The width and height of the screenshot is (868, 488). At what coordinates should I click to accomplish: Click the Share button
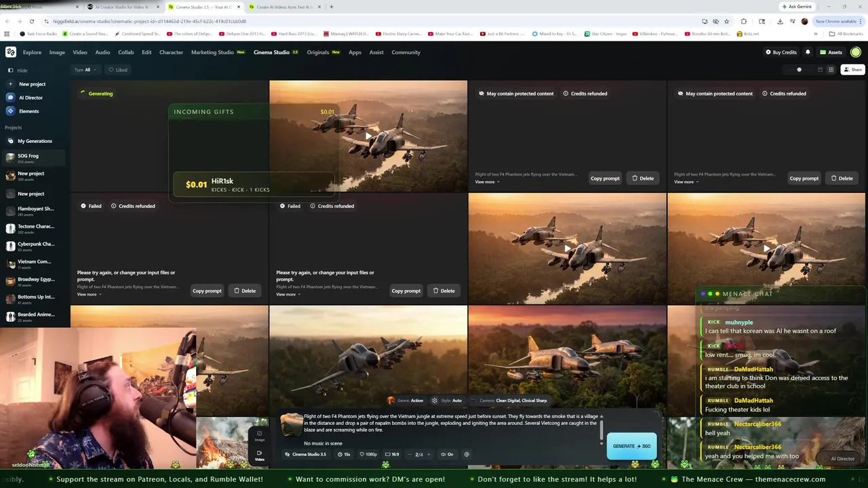coord(853,70)
